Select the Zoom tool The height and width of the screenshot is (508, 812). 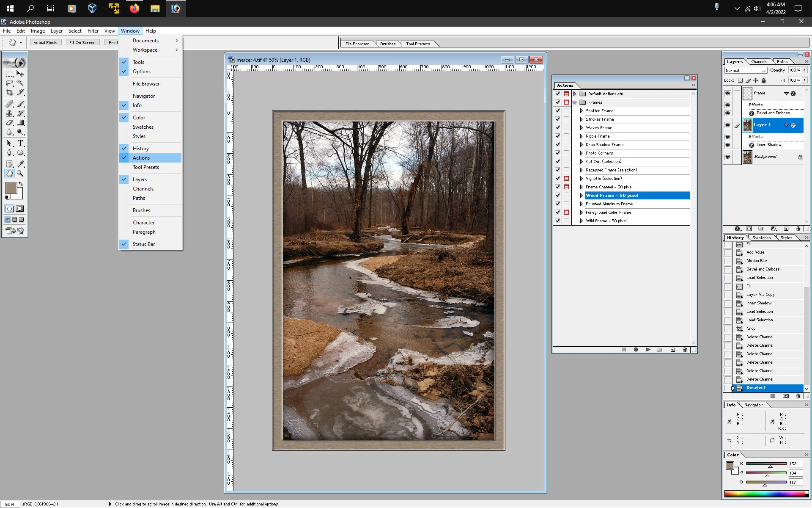pos(20,174)
